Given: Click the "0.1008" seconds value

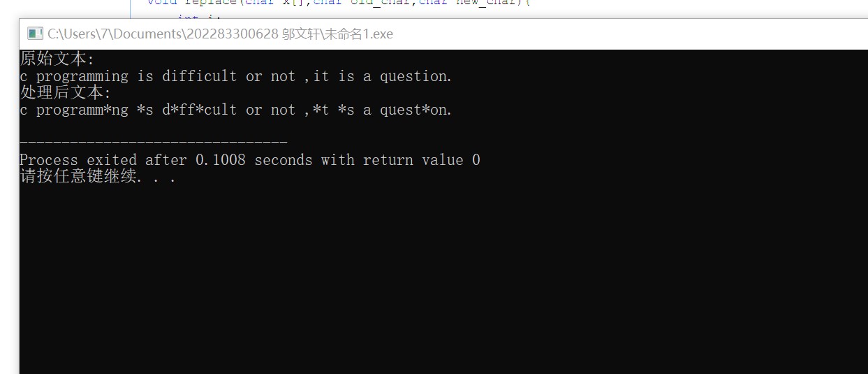Looking at the screenshot, I should pyautogui.click(x=221, y=160).
